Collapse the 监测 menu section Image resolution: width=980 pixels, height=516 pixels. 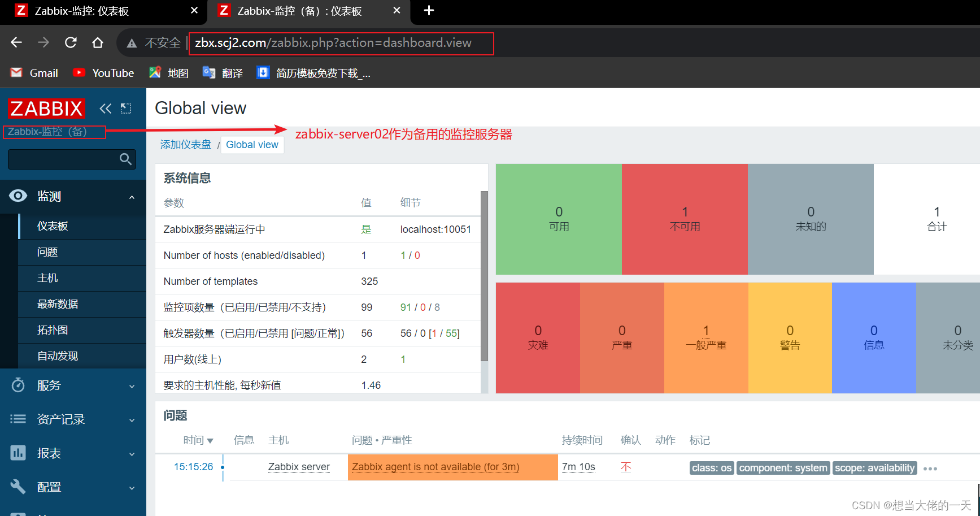[73, 196]
